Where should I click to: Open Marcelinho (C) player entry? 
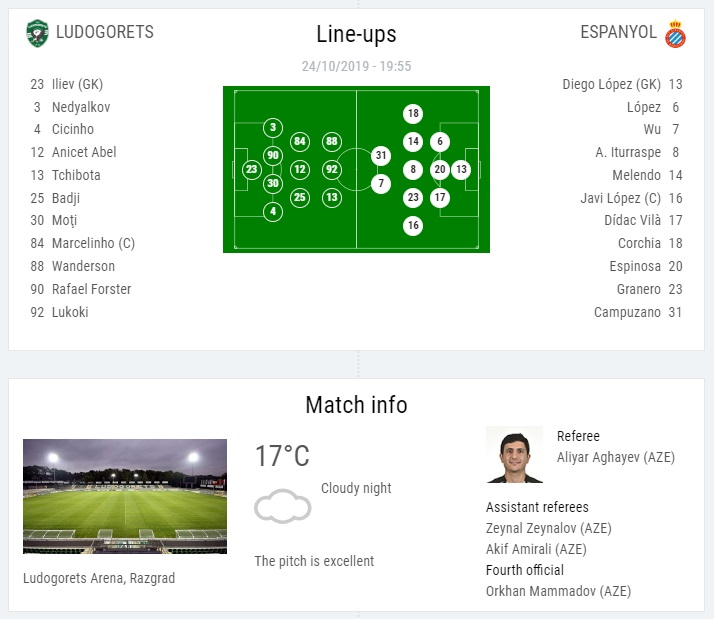point(83,243)
